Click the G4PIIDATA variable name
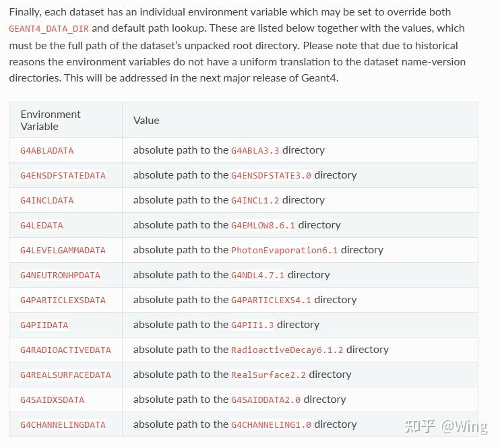This screenshot has width=500, height=448. coord(44,325)
